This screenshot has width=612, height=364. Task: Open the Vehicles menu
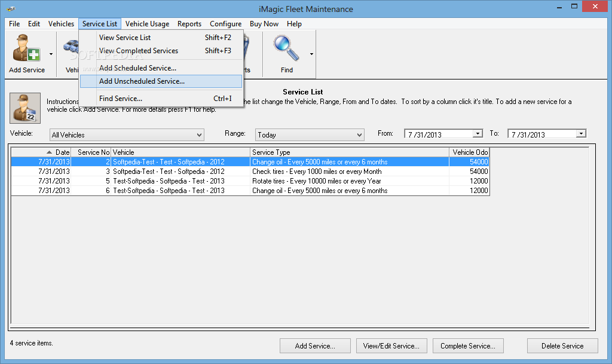point(61,24)
